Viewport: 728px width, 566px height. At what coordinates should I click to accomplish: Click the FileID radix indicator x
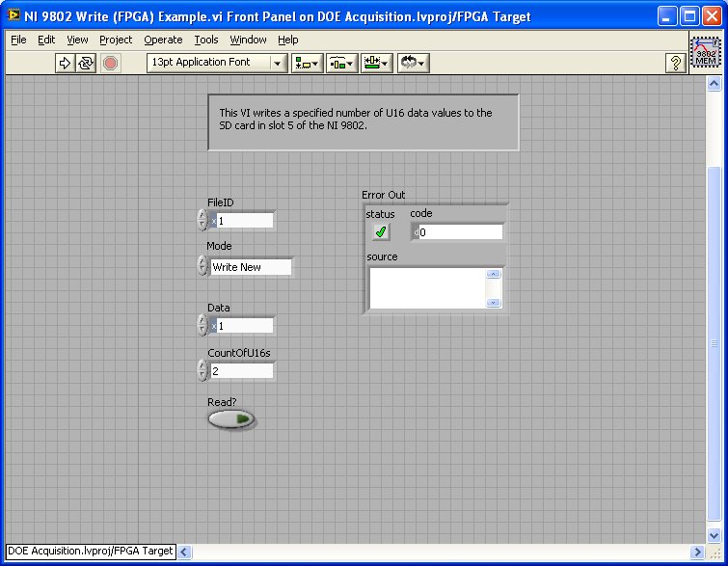coord(213,221)
